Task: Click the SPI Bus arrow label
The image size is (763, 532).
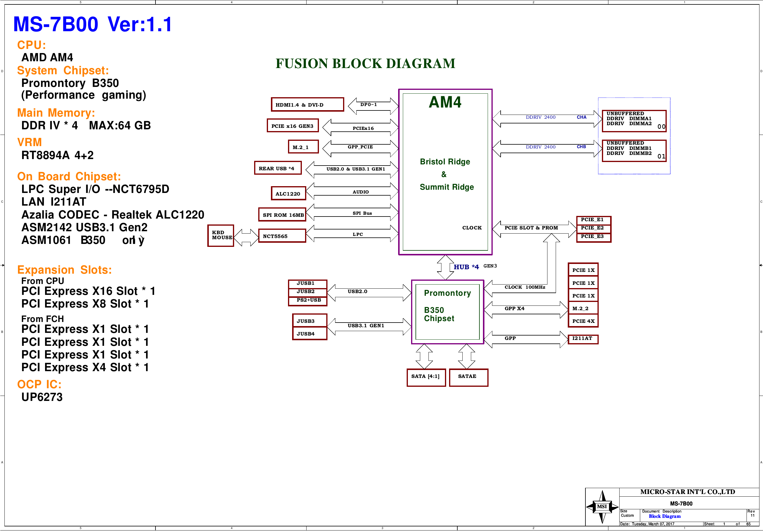Action: click(362, 213)
